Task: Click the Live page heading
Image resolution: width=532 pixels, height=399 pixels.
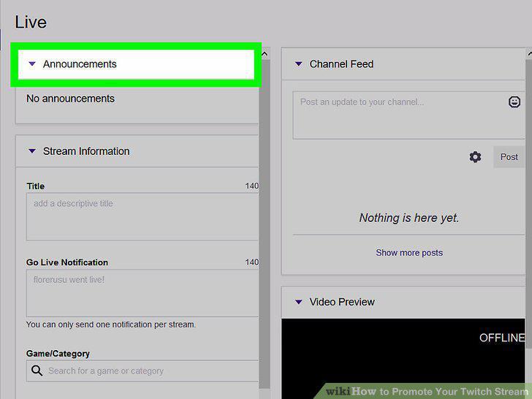Action: point(31,23)
